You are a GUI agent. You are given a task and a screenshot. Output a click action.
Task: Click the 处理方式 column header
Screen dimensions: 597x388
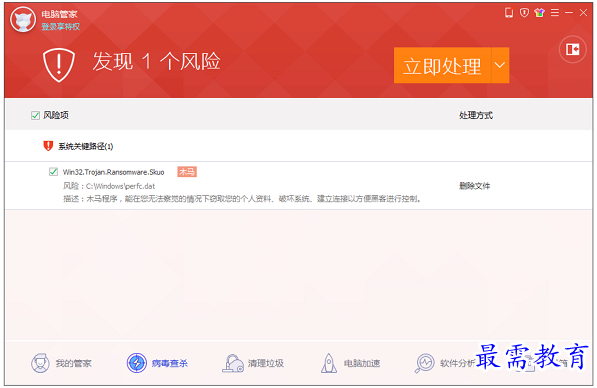476,115
